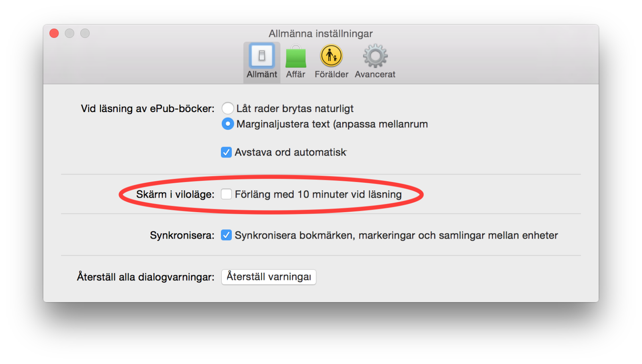Click the 'Återställ varningar' button
The image size is (642, 364).
pos(269,277)
